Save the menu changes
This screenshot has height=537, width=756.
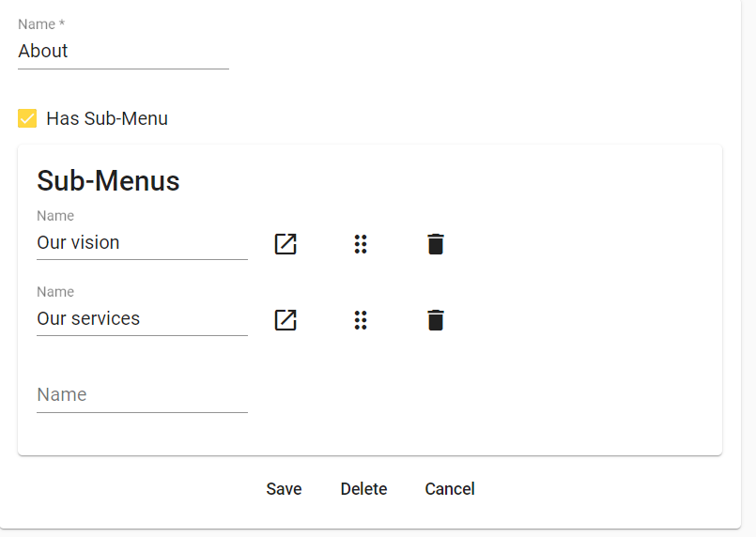[284, 489]
